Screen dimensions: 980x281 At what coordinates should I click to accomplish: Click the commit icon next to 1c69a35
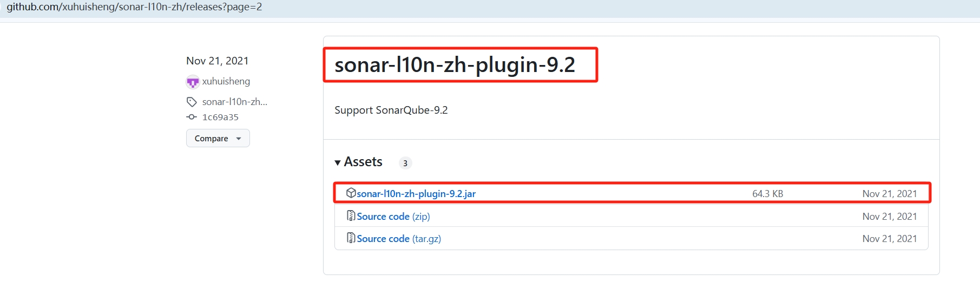tap(192, 117)
